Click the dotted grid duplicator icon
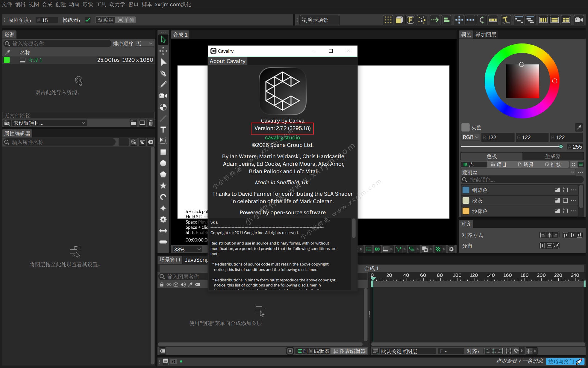Viewport: 588px width, 368px height. tap(388, 20)
